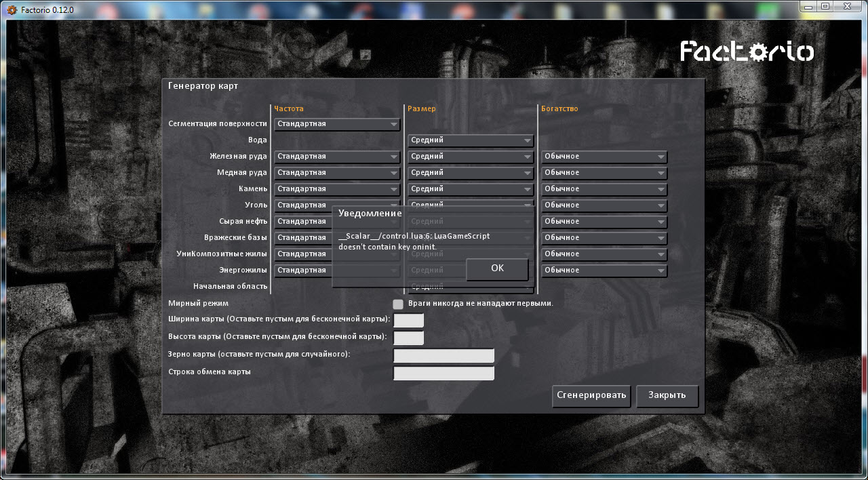This screenshot has width=868, height=480.
Task: Open Вода size dropdown
Action: [x=471, y=140]
